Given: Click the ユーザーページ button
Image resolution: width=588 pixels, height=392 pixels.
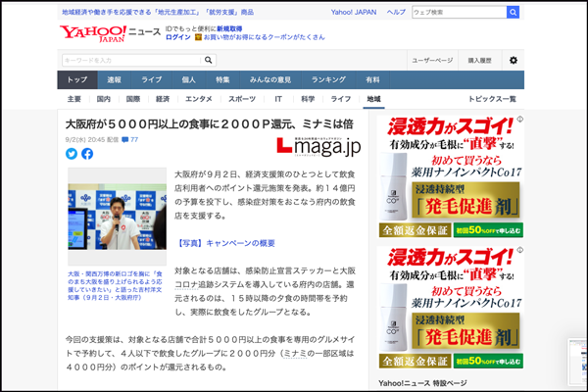Looking at the screenshot, I should click(x=432, y=60).
